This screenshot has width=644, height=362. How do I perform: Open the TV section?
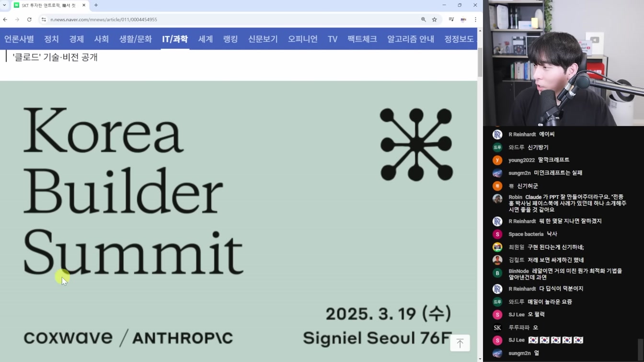tap(333, 39)
